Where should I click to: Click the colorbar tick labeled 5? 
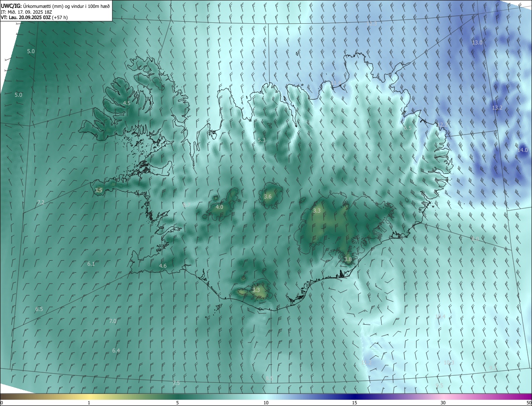(x=177, y=403)
